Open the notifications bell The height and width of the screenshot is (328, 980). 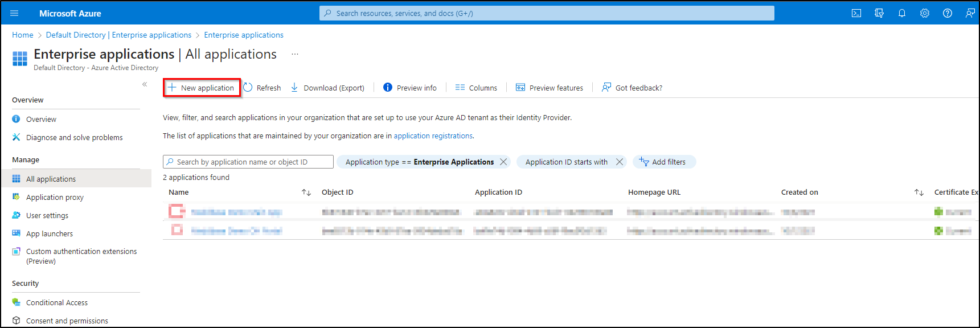click(901, 13)
